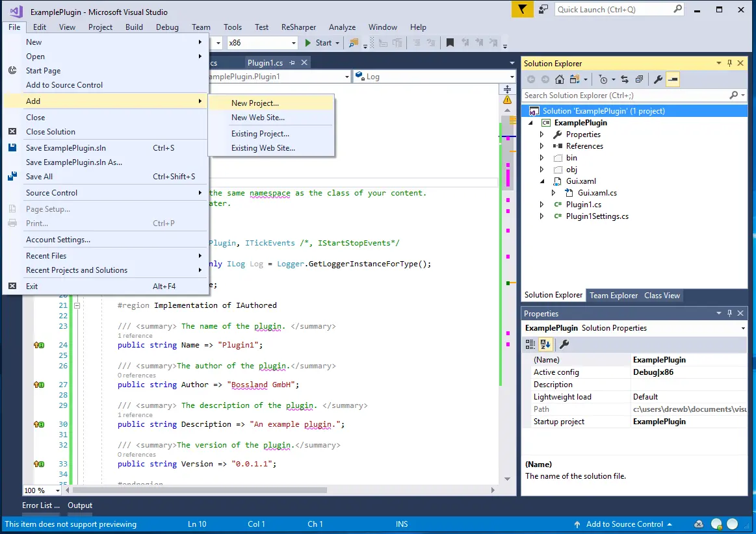Image resolution: width=756 pixels, height=534 pixels.
Task: Expand the Plugin1Settings.cs node arrow
Action: pos(542,216)
